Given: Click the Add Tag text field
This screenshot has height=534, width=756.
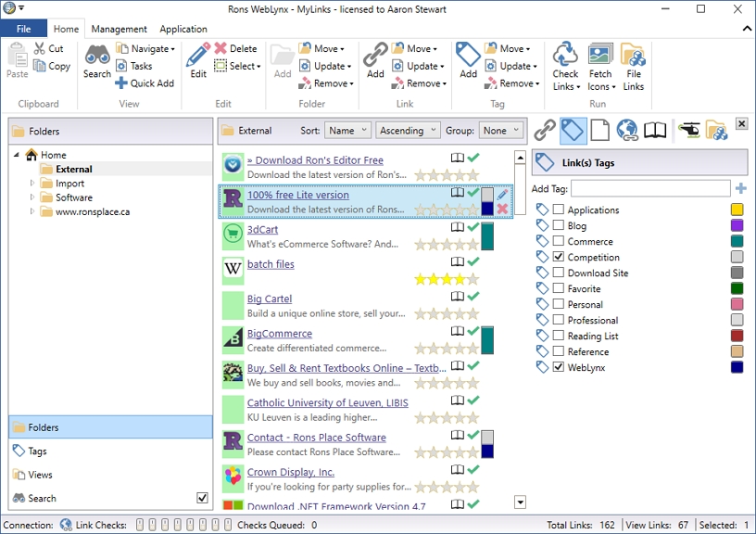Looking at the screenshot, I should coord(650,188).
